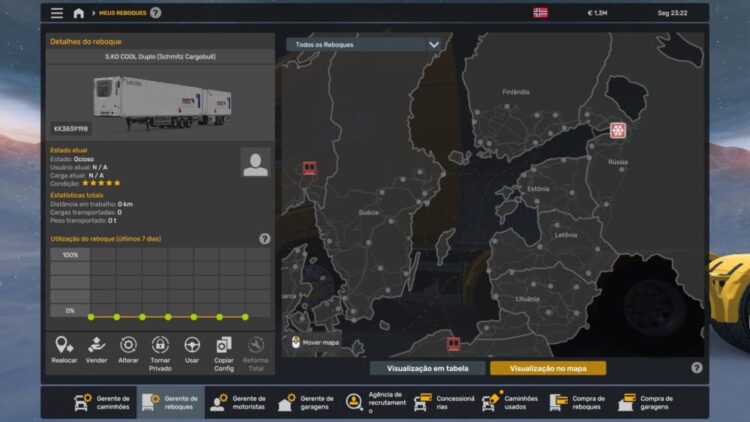Click the Copiar Config icon
Image resolution: width=750 pixels, height=422 pixels.
point(224,344)
